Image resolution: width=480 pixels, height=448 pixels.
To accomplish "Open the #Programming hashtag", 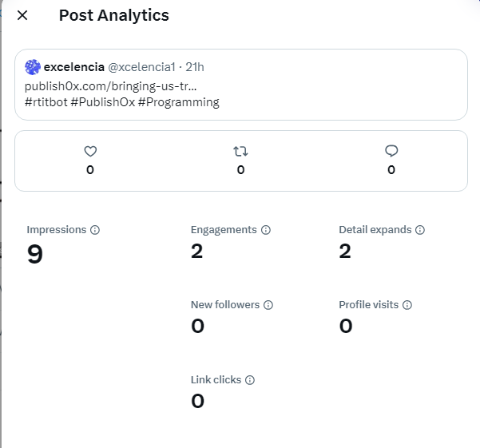I will click(179, 102).
